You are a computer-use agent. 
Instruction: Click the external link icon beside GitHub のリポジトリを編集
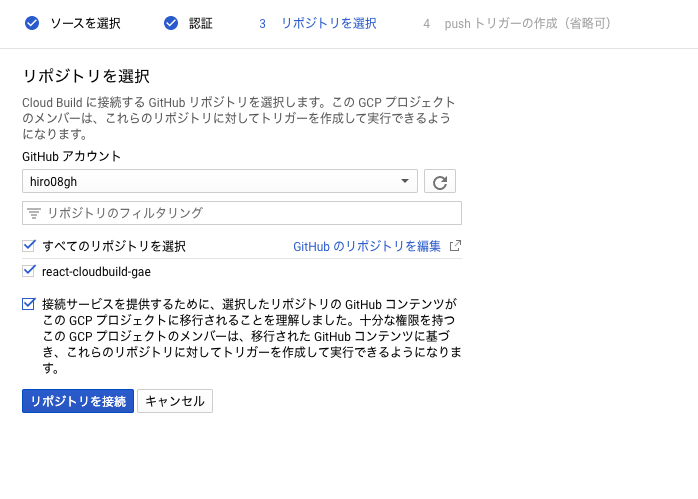click(455, 246)
